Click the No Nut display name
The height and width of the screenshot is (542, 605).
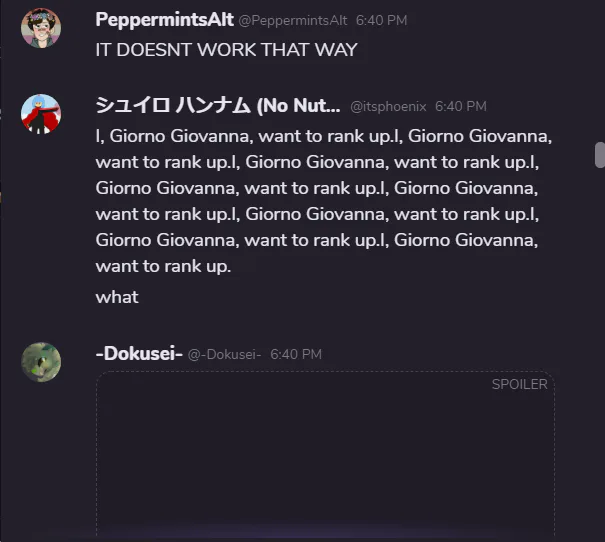(218, 105)
